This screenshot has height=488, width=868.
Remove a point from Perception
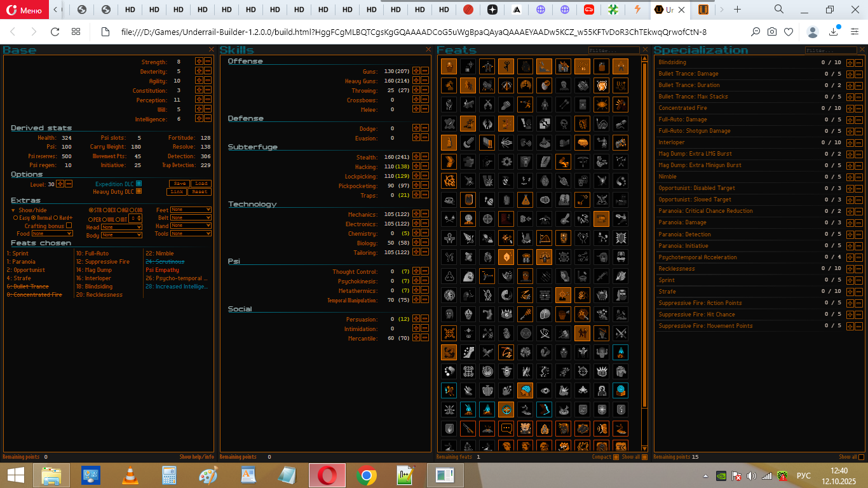[x=208, y=100]
